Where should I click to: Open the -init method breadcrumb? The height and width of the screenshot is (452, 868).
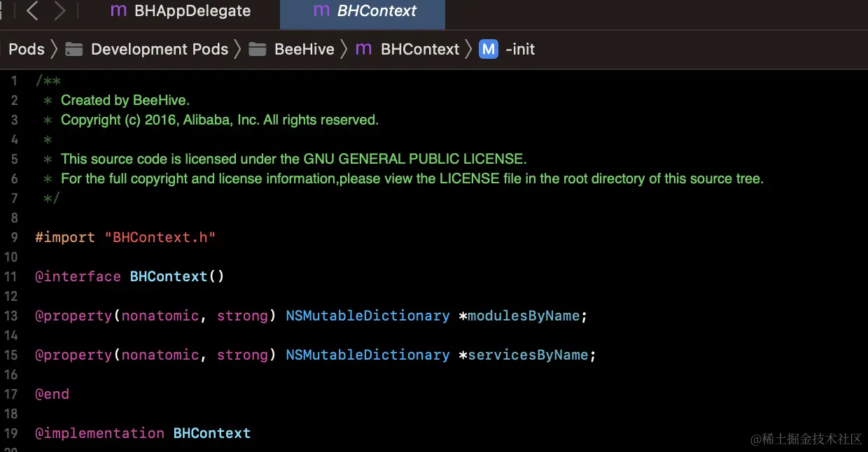click(520, 49)
